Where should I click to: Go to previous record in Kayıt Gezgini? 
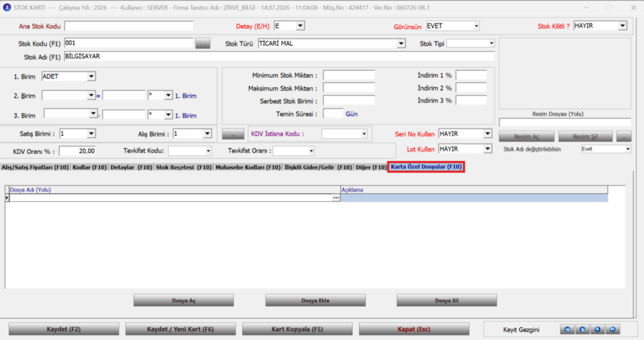click(x=582, y=329)
